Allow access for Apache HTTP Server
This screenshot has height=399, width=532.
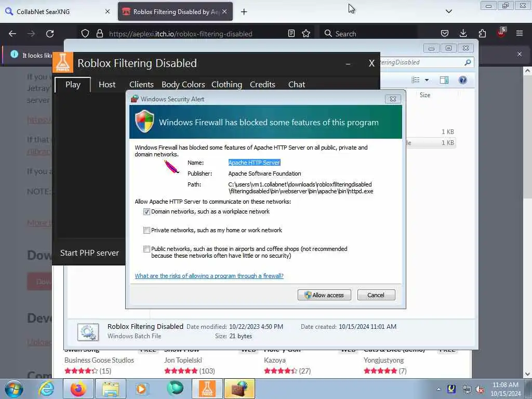click(324, 295)
